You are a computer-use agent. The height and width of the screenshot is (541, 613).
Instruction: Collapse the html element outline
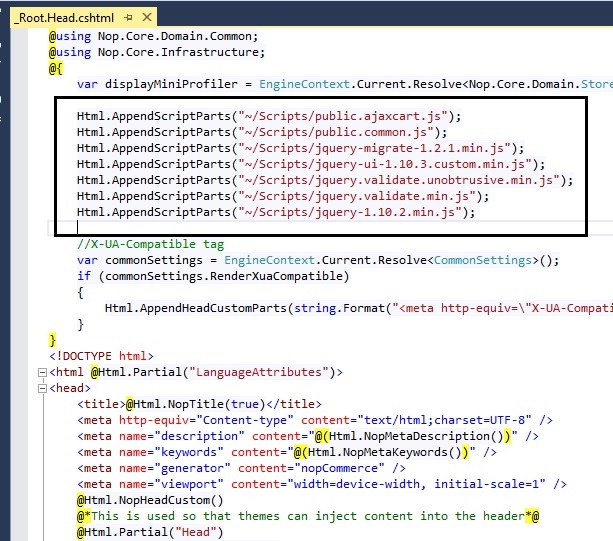click(x=42, y=373)
